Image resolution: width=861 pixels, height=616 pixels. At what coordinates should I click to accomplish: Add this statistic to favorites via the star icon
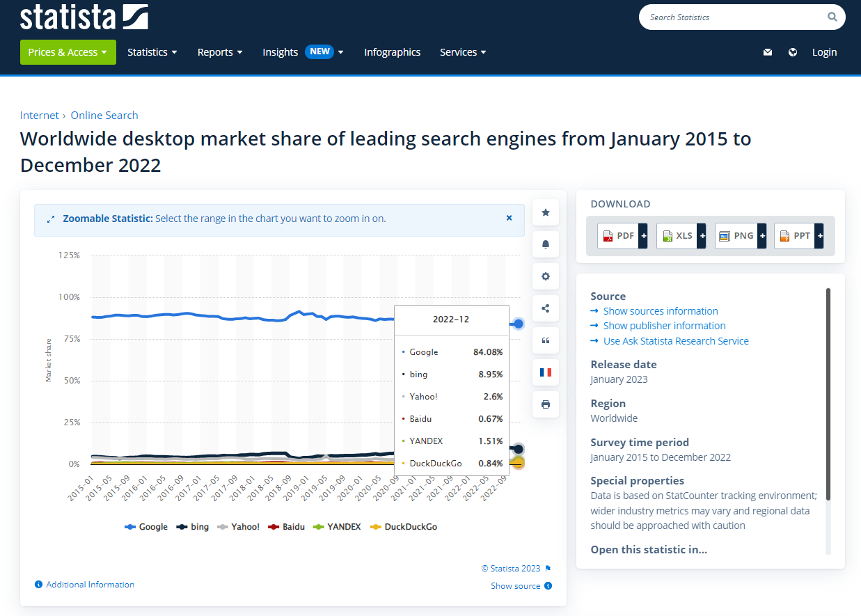pyautogui.click(x=545, y=212)
